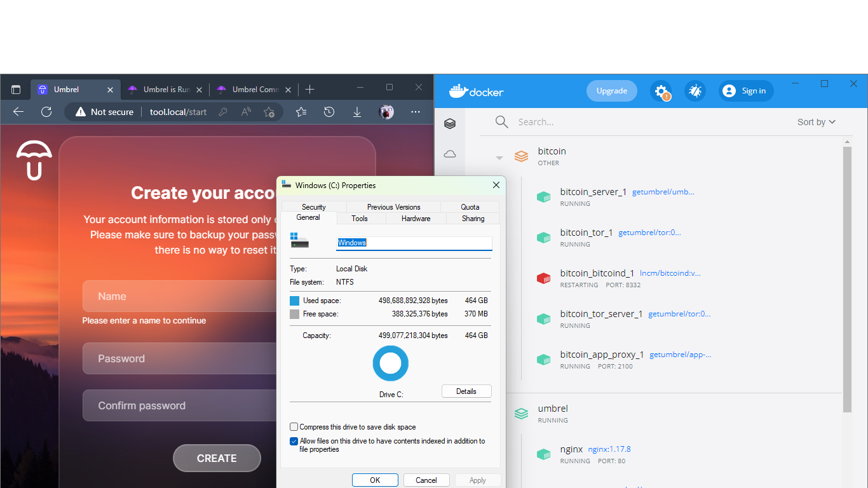Open browser settings and more menu

(x=416, y=112)
